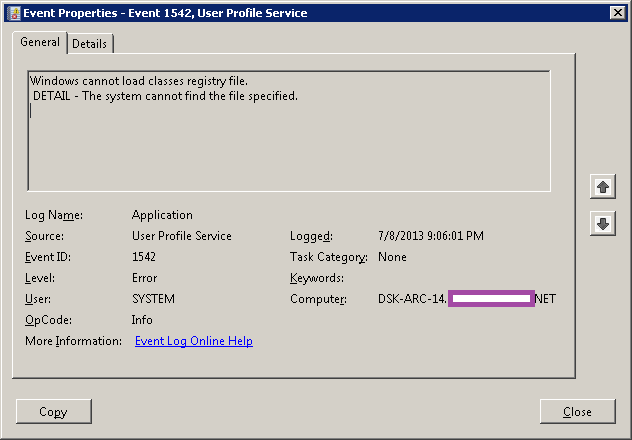The width and height of the screenshot is (632, 440).
Task: Click the Log Name value 'Application'
Action: pos(162,215)
